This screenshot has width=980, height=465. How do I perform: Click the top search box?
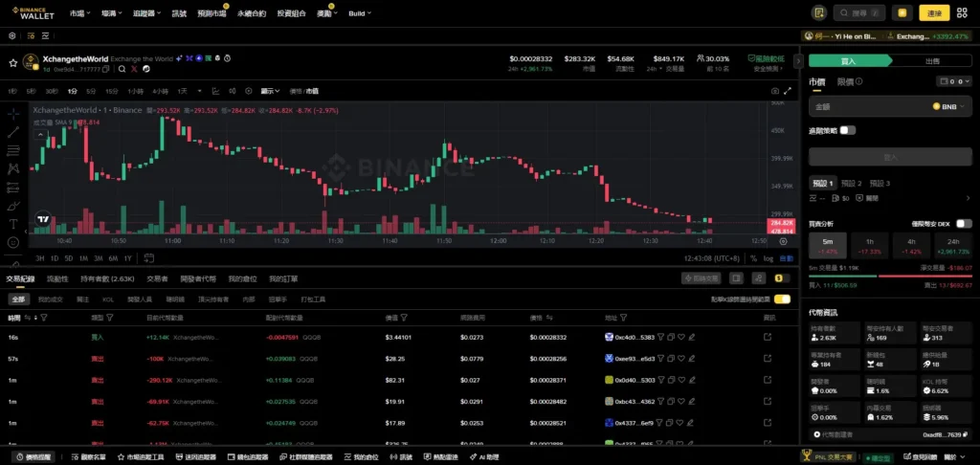(860, 12)
